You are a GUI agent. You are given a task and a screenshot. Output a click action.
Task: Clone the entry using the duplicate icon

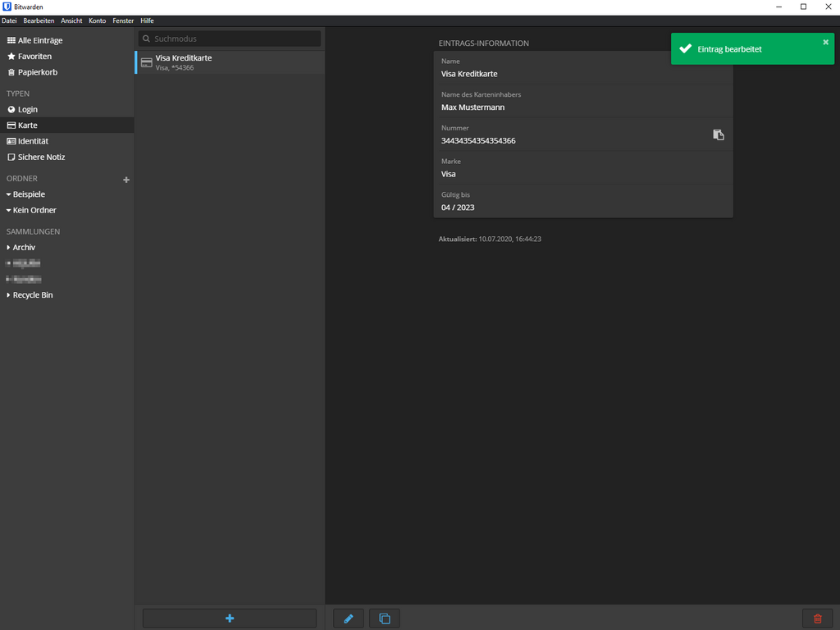tap(385, 619)
